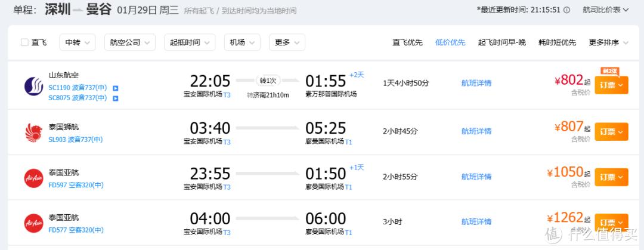
Task: Click the Thai Lion Air logo icon
Action: click(33, 132)
